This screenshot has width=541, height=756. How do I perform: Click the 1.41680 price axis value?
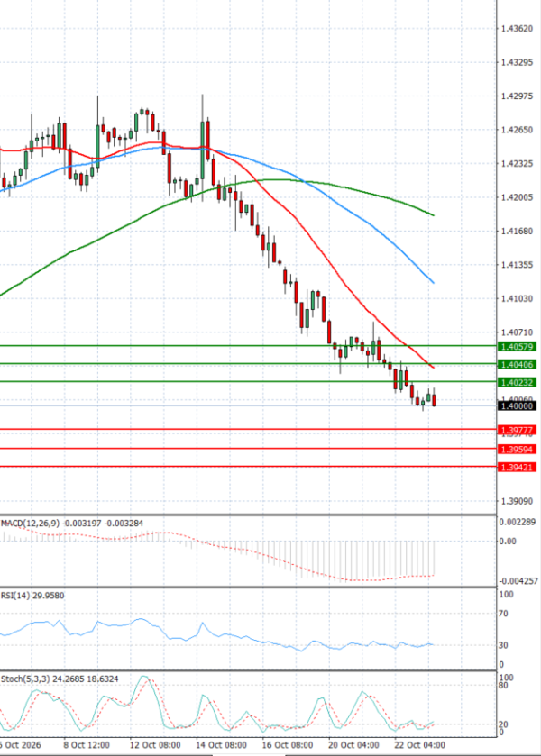[x=517, y=231]
